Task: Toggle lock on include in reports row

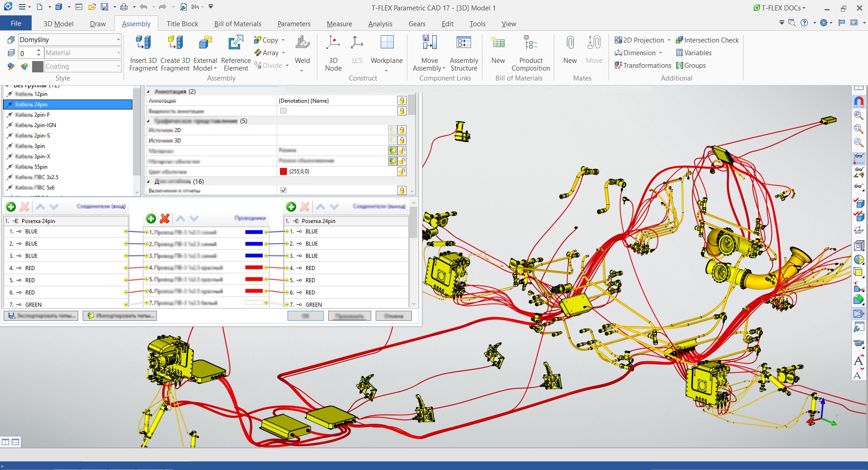Action: 401,190
